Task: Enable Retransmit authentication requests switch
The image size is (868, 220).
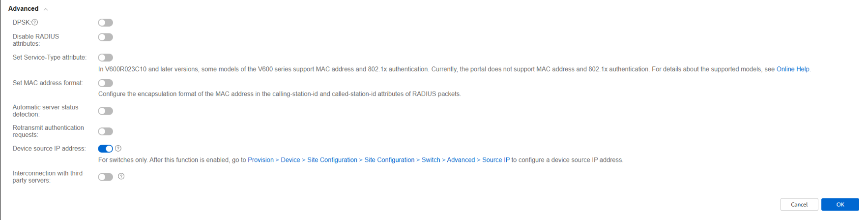Action: (105, 131)
